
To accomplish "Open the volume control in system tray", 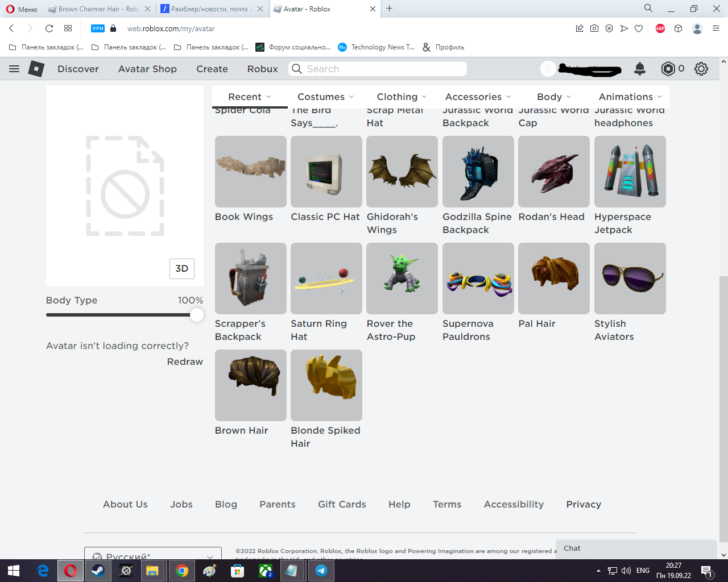I will pyautogui.click(x=626, y=571).
